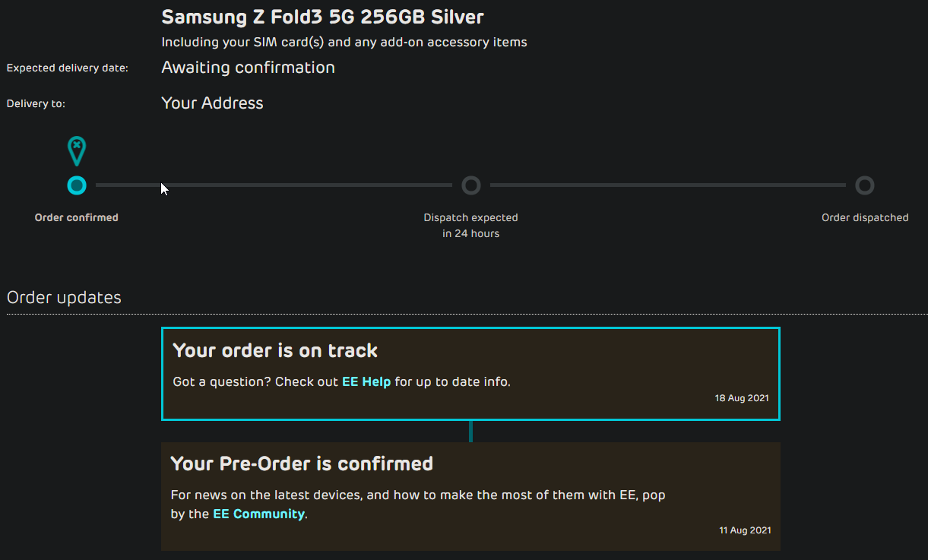
Task: Click the Order dispatched step label
Action: click(865, 217)
